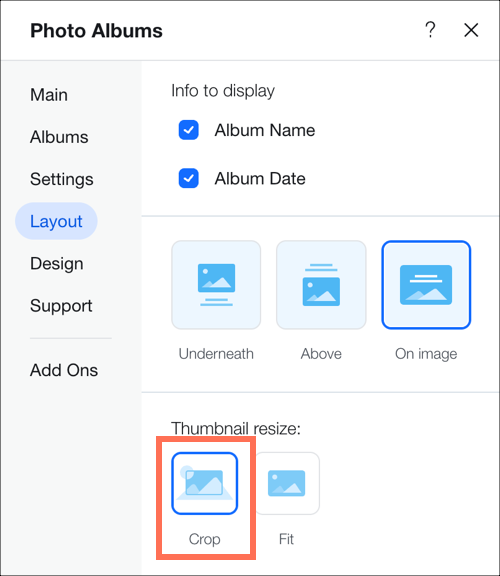Screen dimensions: 500x576
Task: Select the On image placement icon
Action: click(426, 285)
